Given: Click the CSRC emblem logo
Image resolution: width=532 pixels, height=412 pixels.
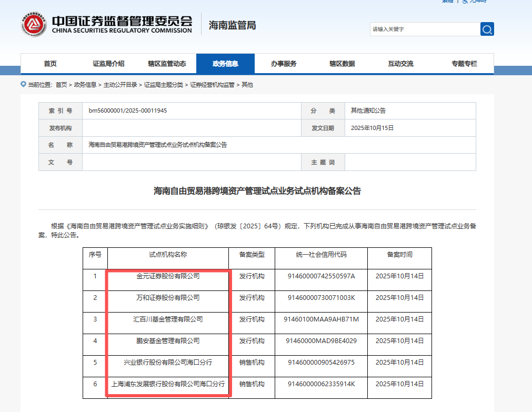Looking at the screenshot, I should click(x=34, y=24).
